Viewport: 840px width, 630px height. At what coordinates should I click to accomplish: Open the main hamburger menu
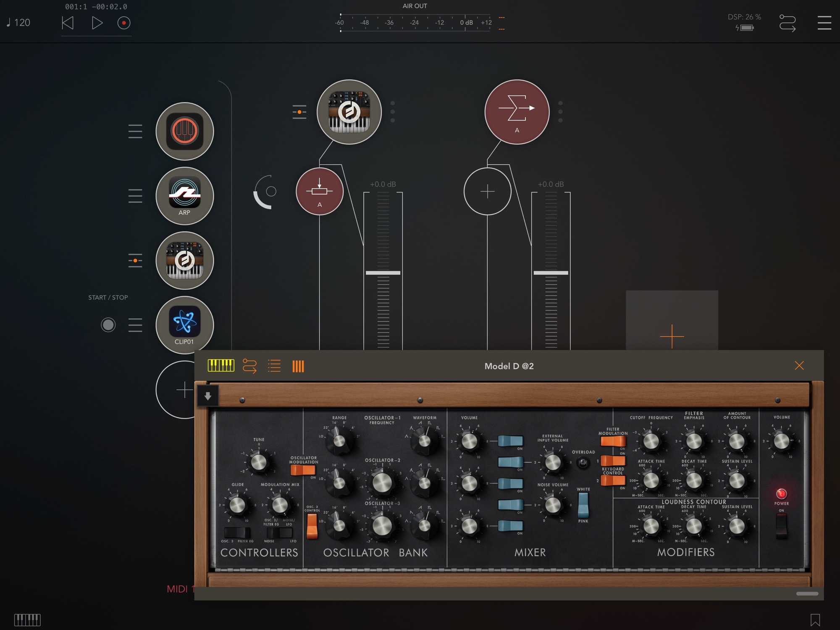tap(824, 23)
